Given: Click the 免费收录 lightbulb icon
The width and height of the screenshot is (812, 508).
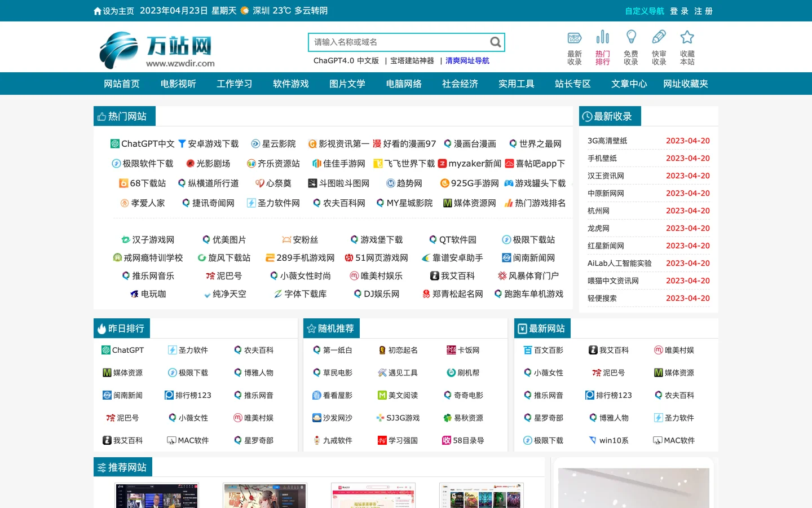Looking at the screenshot, I should (x=631, y=37).
